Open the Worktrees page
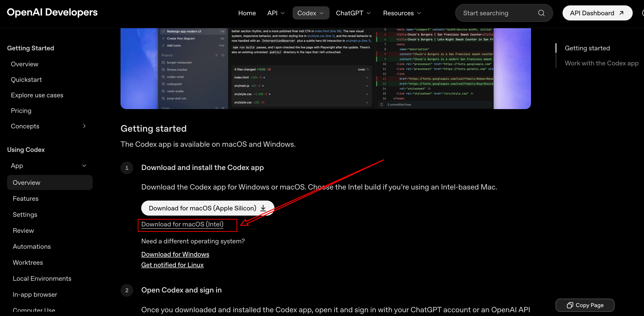This screenshot has width=644, height=316. pyautogui.click(x=28, y=263)
